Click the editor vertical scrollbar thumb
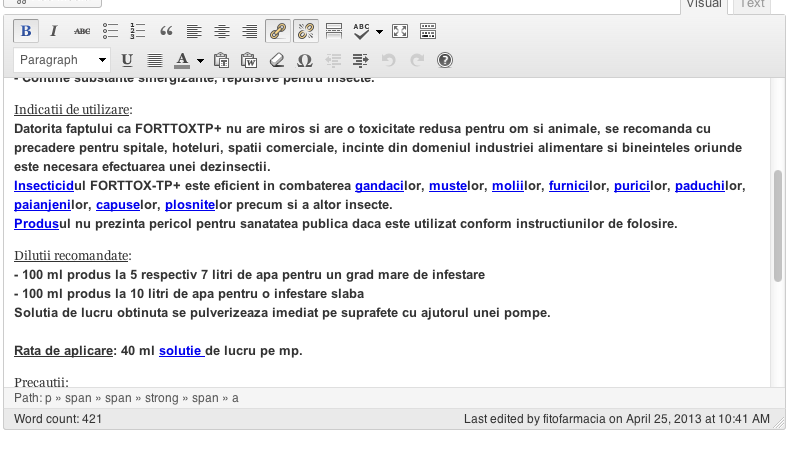793x449 pixels. pyautogui.click(x=778, y=226)
